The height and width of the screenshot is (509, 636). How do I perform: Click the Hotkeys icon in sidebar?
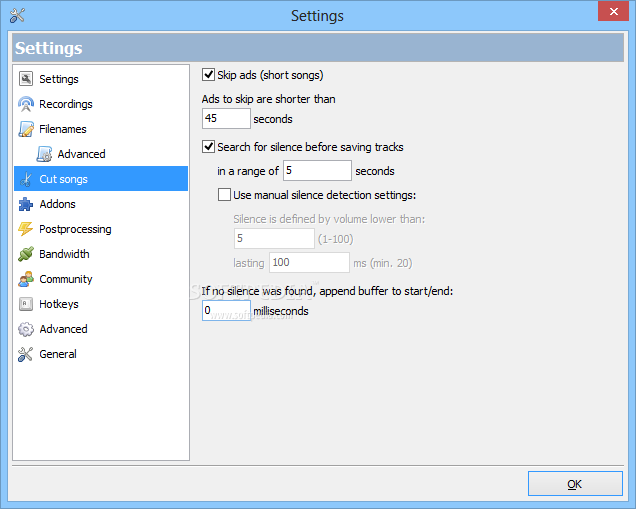(x=26, y=304)
